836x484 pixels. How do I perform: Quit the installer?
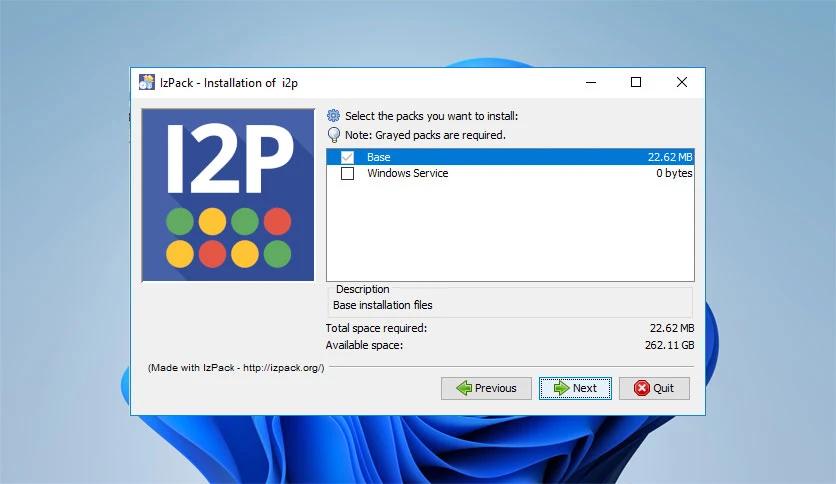click(654, 388)
